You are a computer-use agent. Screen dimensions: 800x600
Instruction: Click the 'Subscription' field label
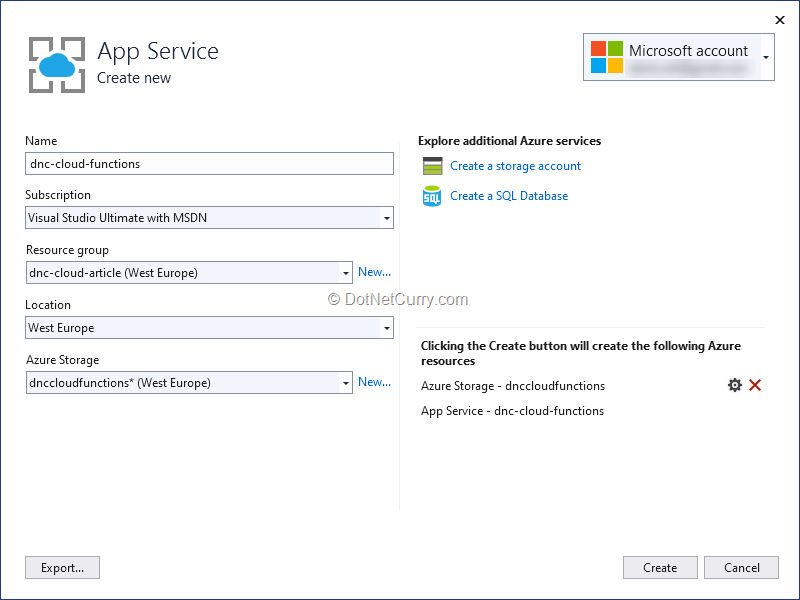58,195
